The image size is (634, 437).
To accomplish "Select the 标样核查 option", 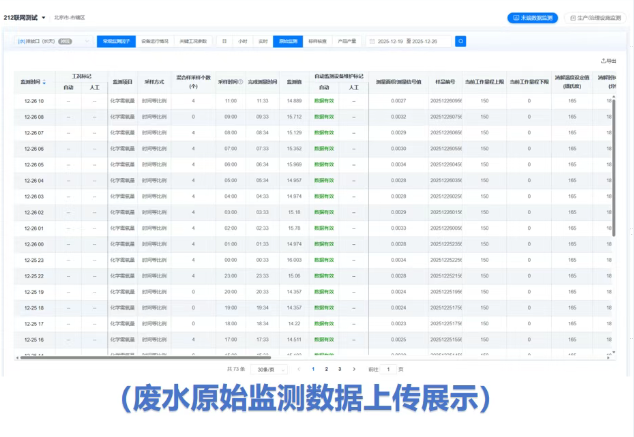I will 318,42.
